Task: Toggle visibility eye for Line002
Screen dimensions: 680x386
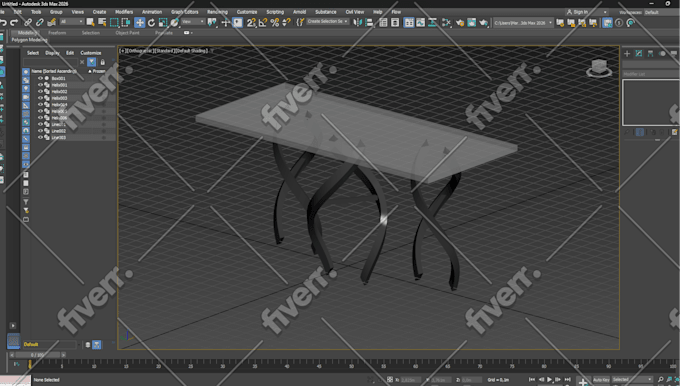Action: (40, 131)
